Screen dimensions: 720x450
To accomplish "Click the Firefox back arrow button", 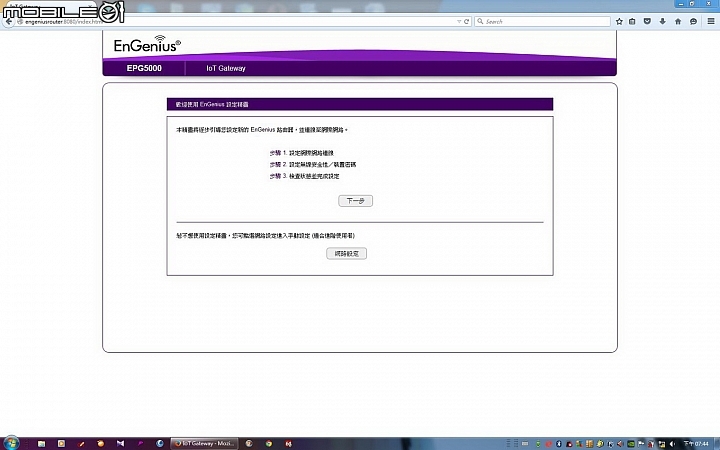I will coord(8,22).
